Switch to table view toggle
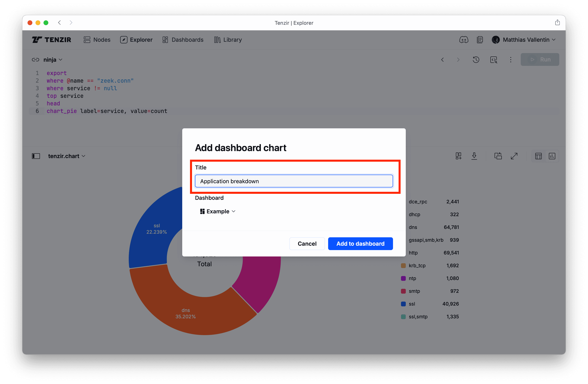 [538, 156]
